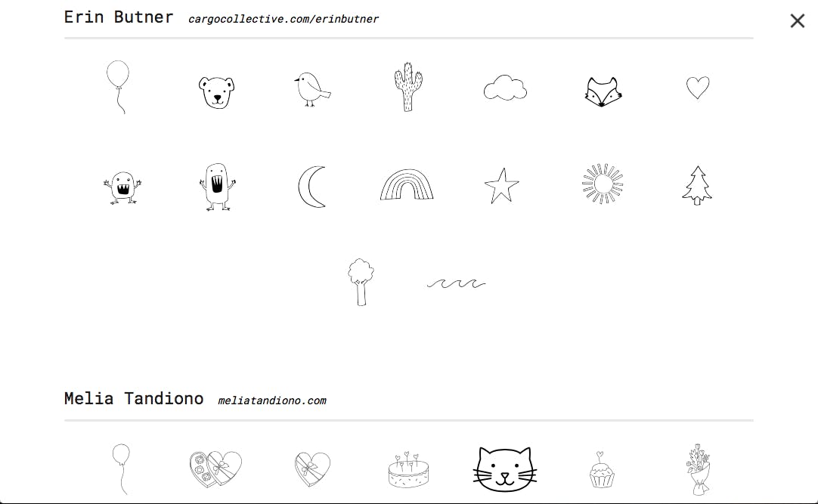Click the ocean wave squiggle drawing
This screenshot has height=504, width=818.
456,283
